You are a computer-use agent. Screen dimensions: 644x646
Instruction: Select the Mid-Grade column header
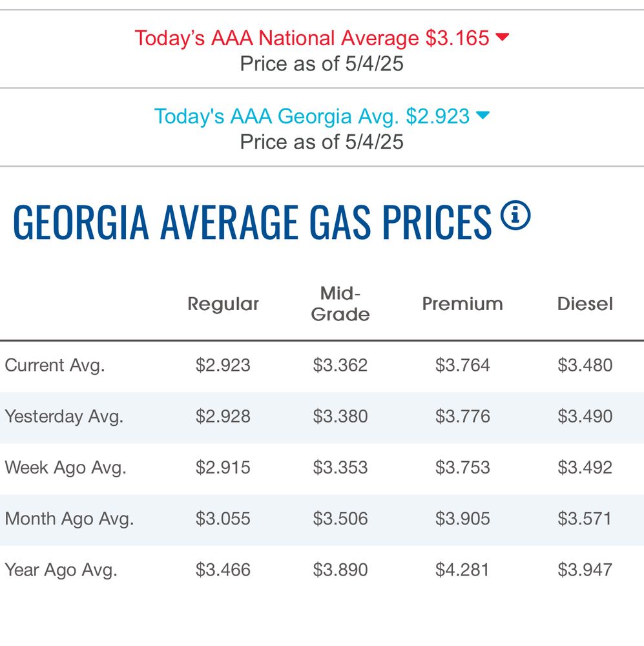340,304
